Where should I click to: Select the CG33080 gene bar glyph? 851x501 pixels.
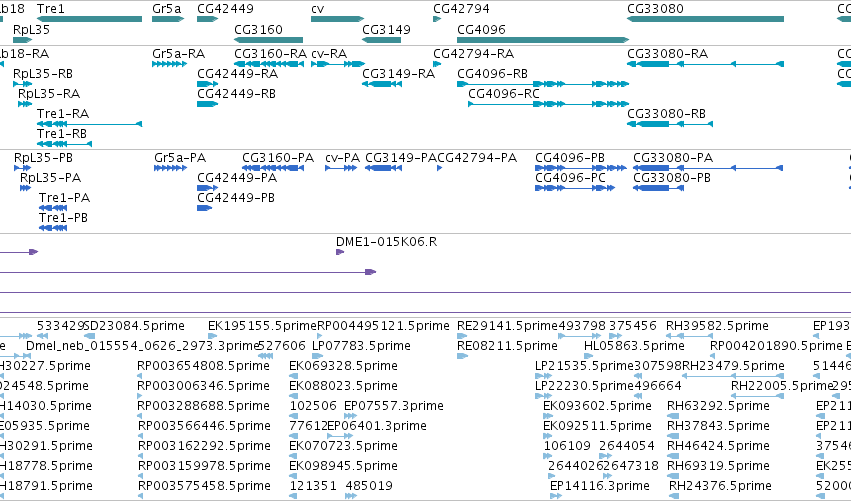[x=706, y=19]
